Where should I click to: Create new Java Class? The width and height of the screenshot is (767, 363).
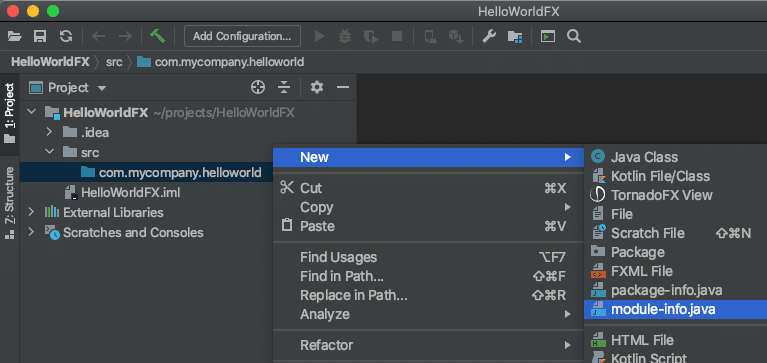(x=676, y=157)
